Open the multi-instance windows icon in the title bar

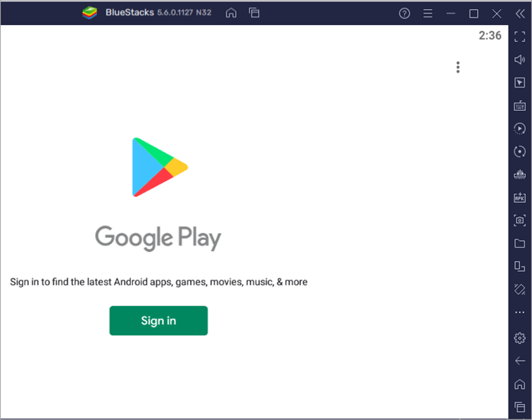(254, 13)
